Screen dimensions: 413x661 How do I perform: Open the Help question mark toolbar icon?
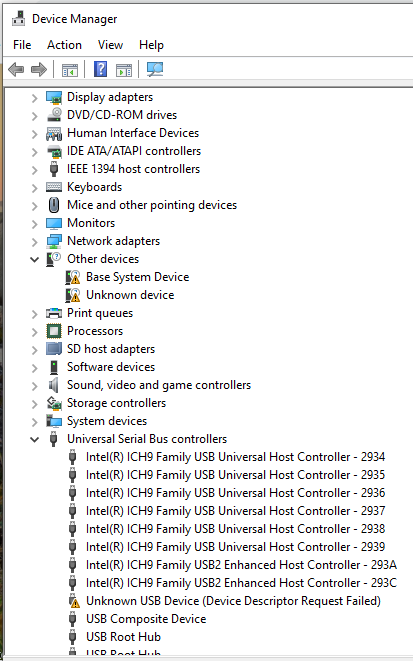tap(100, 69)
